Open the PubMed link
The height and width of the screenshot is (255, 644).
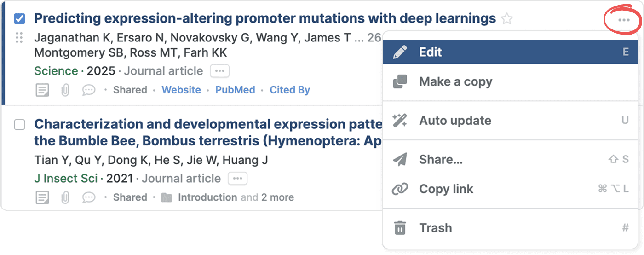point(235,90)
